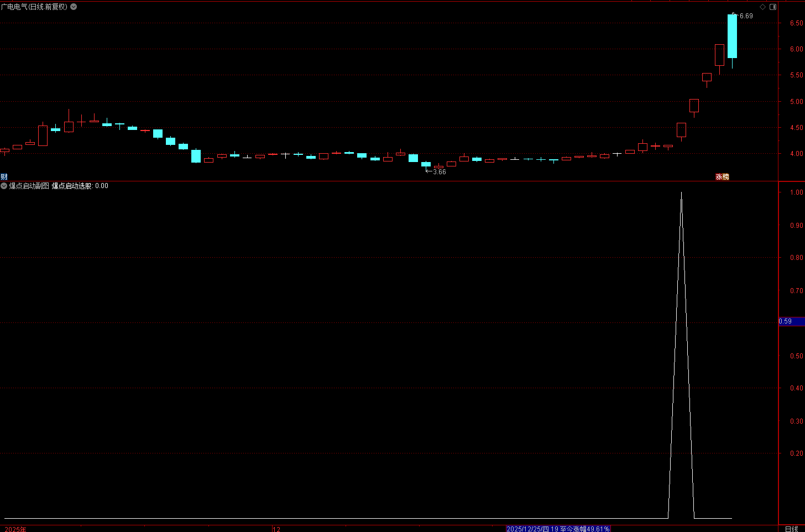805x532 pixels.
Task: Open the dropdown beside 广电电气 chart title
Action: pyautogui.click(x=74, y=7)
